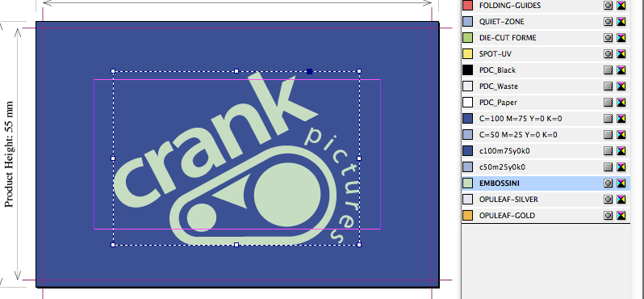Click the CMYK icon on OPULEAF-GOLD row
Image resolution: width=644 pixels, height=299 pixels.
pos(621,215)
